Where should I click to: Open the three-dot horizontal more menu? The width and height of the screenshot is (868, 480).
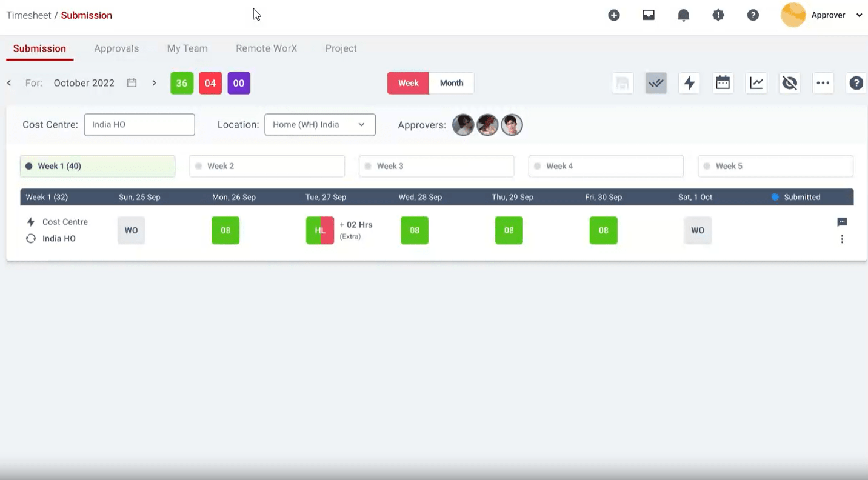point(823,84)
